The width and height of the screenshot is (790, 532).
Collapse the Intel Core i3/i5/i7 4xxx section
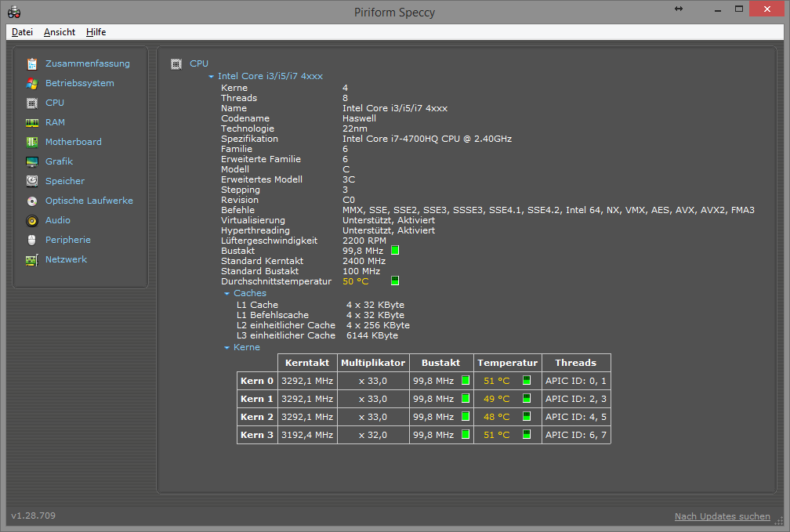(x=212, y=77)
